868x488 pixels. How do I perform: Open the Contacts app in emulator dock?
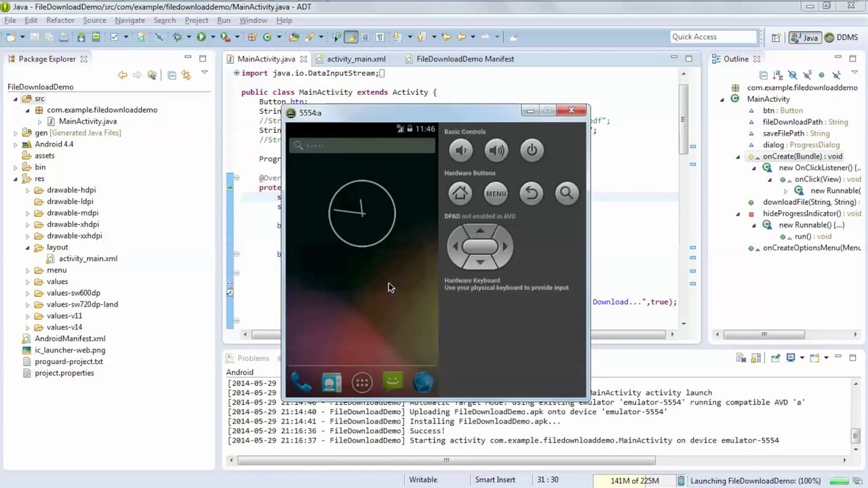point(332,383)
